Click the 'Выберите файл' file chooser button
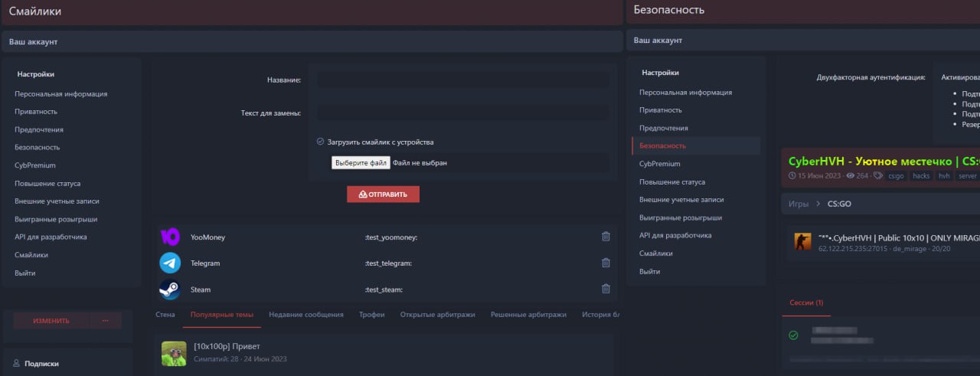This screenshot has height=376, width=980. (361, 162)
